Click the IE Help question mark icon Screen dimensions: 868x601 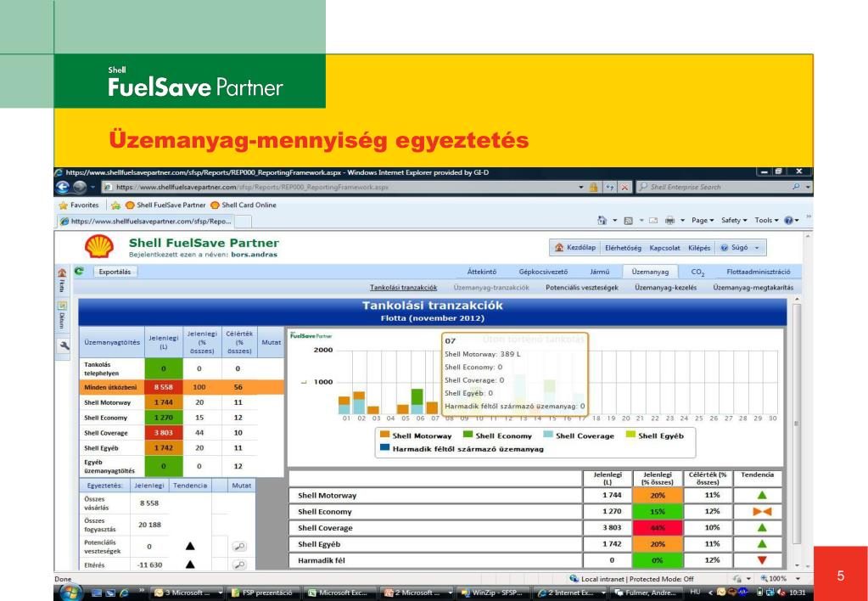[x=788, y=221]
